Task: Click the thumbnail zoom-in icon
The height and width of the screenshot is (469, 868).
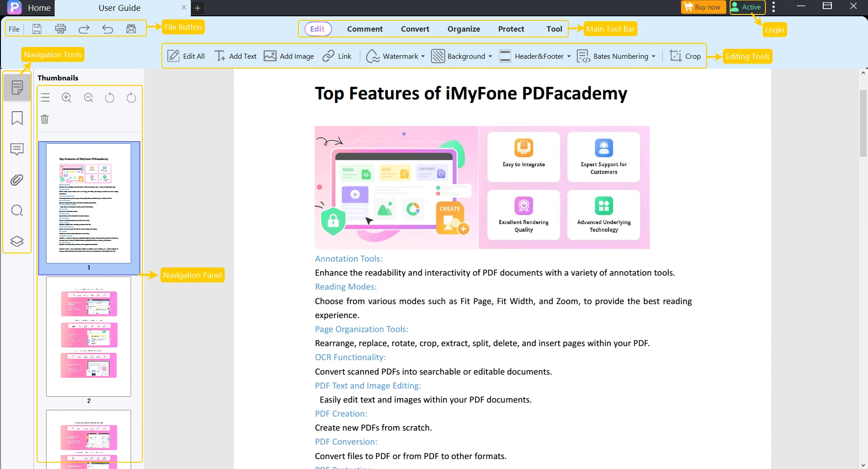Action: pyautogui.click(x=66, y=98)
